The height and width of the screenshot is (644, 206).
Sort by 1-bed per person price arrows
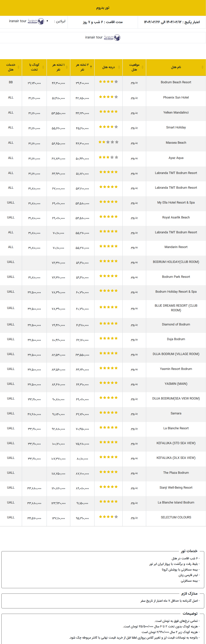[x=67, y=67]
